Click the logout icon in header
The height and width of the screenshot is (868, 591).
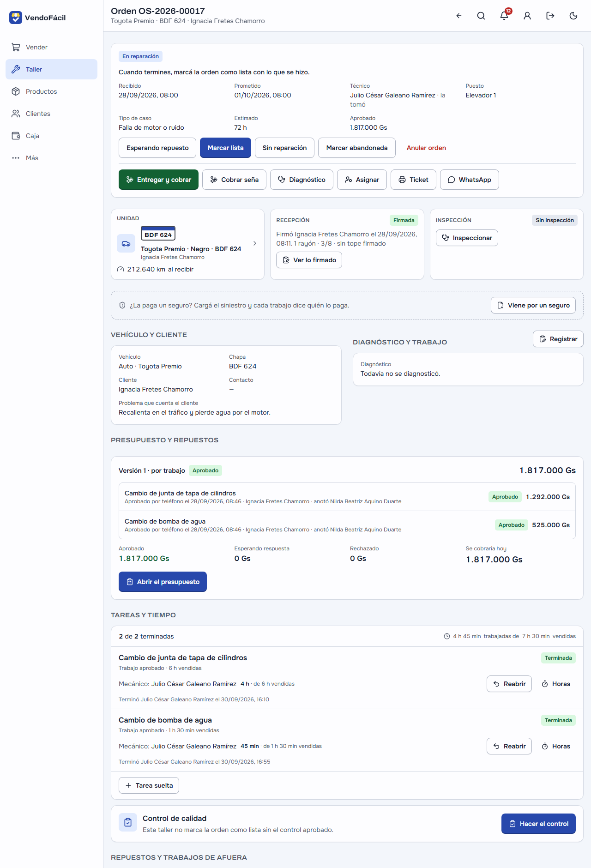550,16
